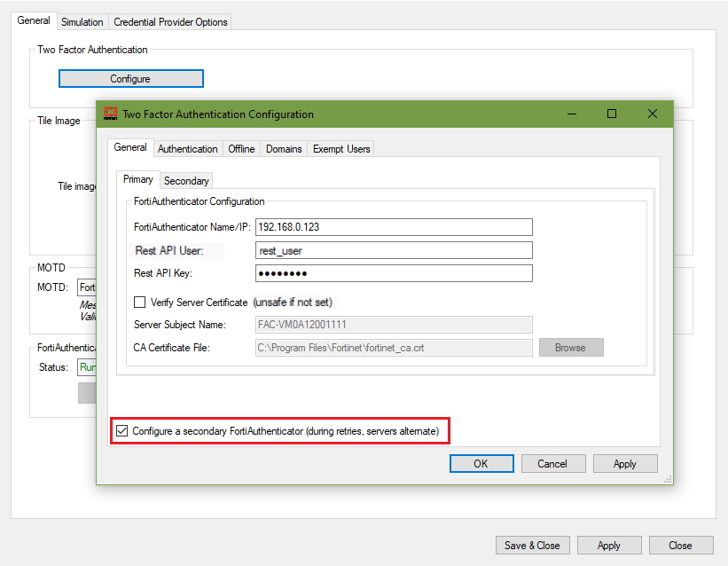The width and height of the screenshot is (728, 566).
Task: Click the resize grip at the dialog corner
Action: click(x=668, y=480)
